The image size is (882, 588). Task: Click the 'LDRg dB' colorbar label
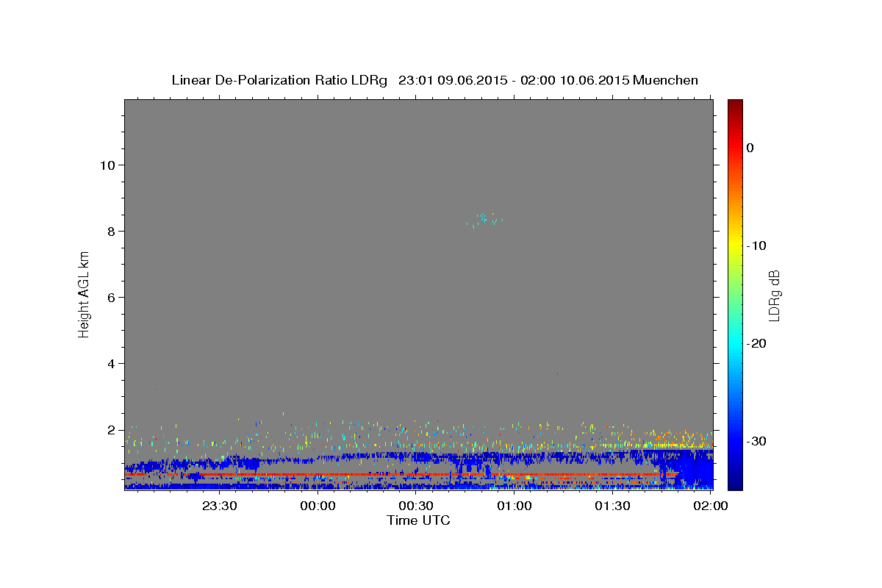[774, 295]
